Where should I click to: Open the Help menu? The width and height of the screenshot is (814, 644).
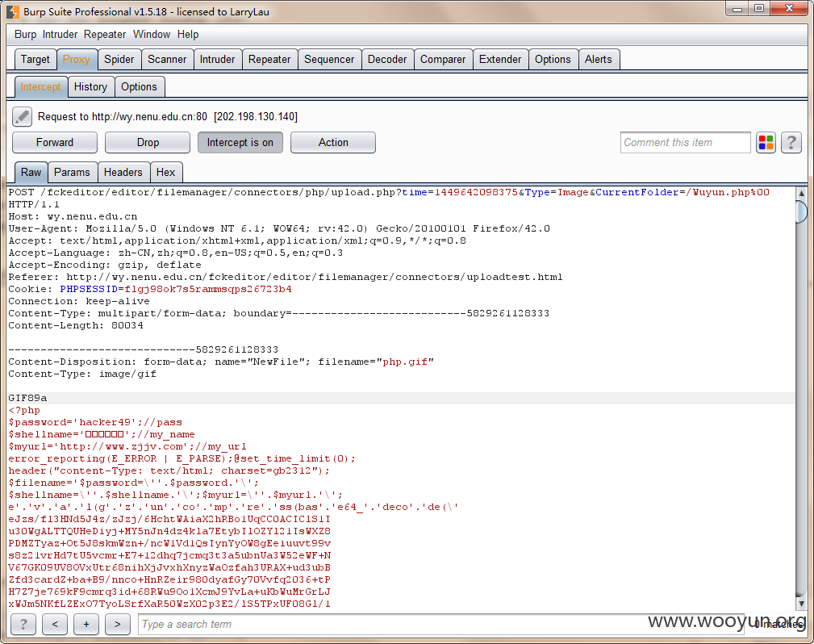coord(188,34)
